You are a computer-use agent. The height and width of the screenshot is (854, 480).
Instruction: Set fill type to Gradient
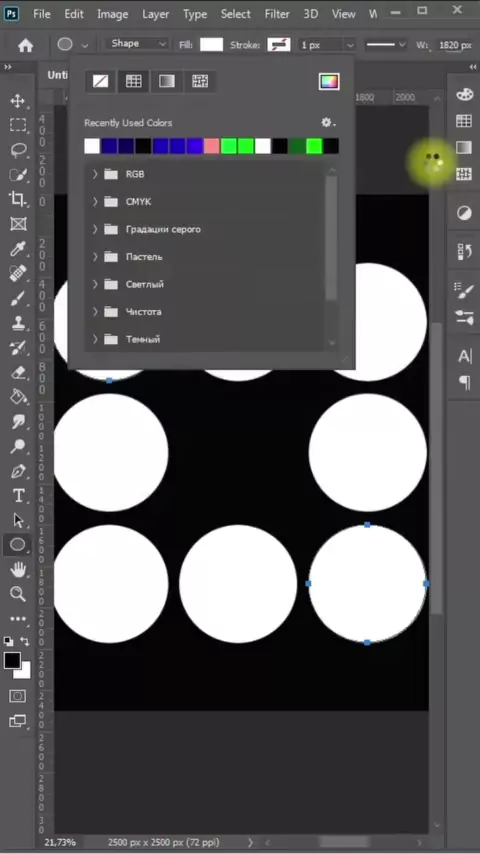(x=167, y=82)
